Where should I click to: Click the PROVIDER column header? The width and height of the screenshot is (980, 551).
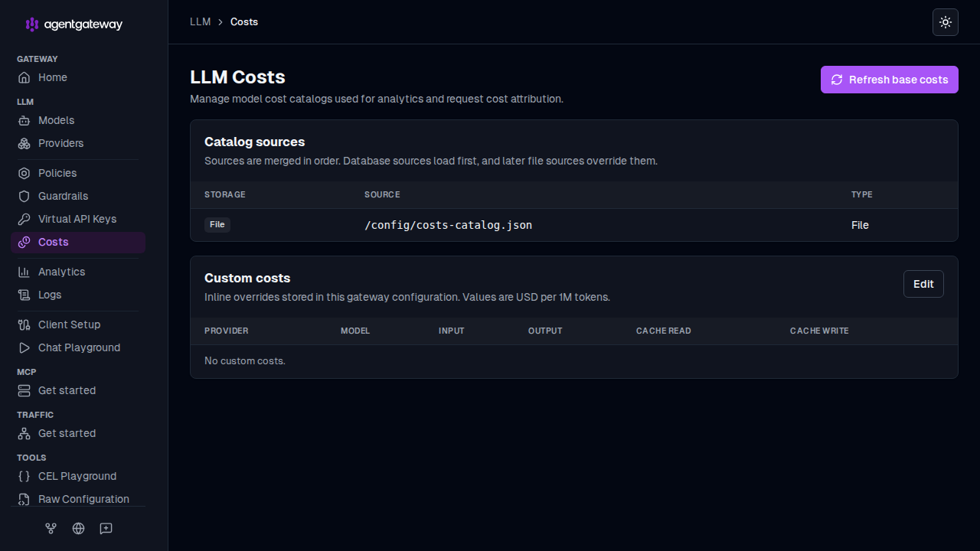pyautogui.click(x=227, y=331)
